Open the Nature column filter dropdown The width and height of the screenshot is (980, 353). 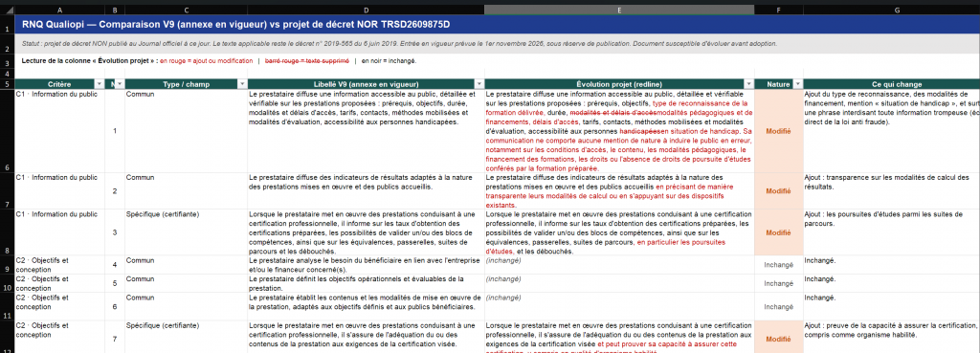pos(797,84)
